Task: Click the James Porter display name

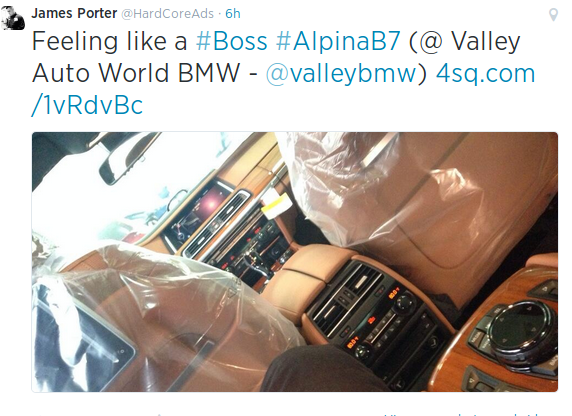Action: tap(74, 13)
